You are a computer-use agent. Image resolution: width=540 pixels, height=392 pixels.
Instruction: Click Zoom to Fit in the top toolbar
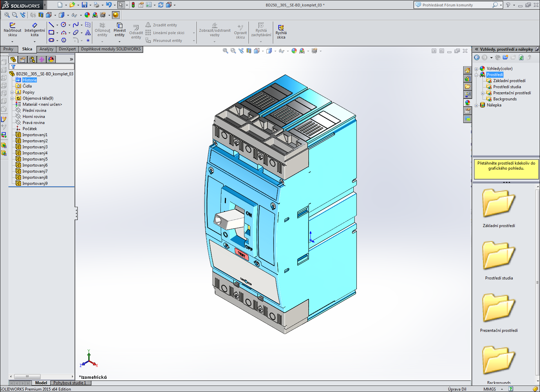7,15
